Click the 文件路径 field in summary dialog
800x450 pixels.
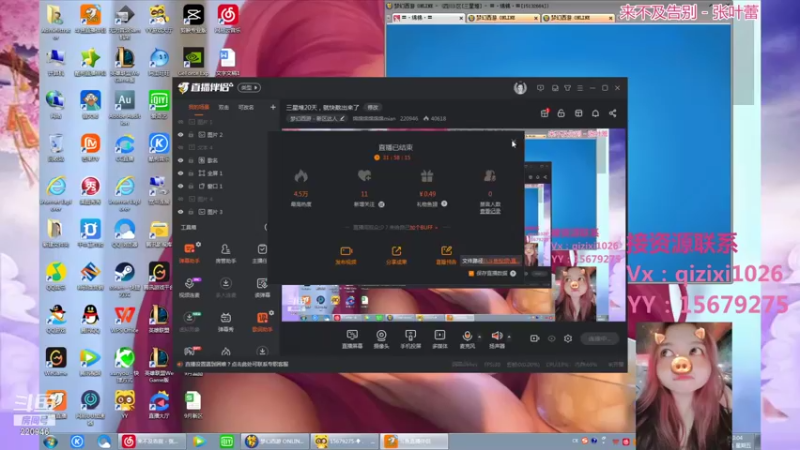point(491,261)
